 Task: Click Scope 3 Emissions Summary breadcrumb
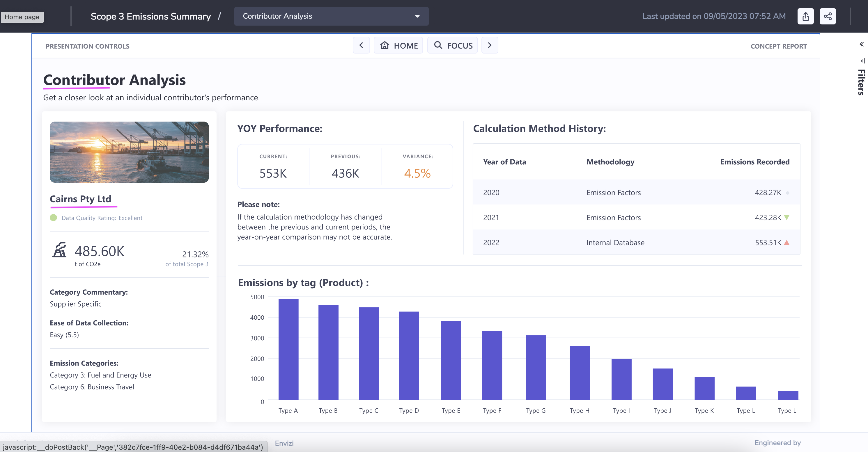tap(150, 16)
